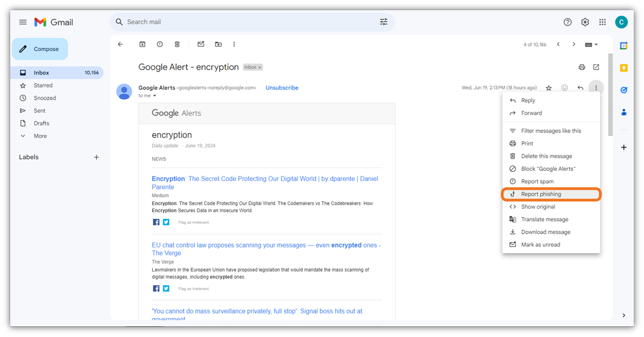Image resolution: width=644 pixels, height=337 pixels.
Task: Open a new Compose window
Action: tap(39, 49)
